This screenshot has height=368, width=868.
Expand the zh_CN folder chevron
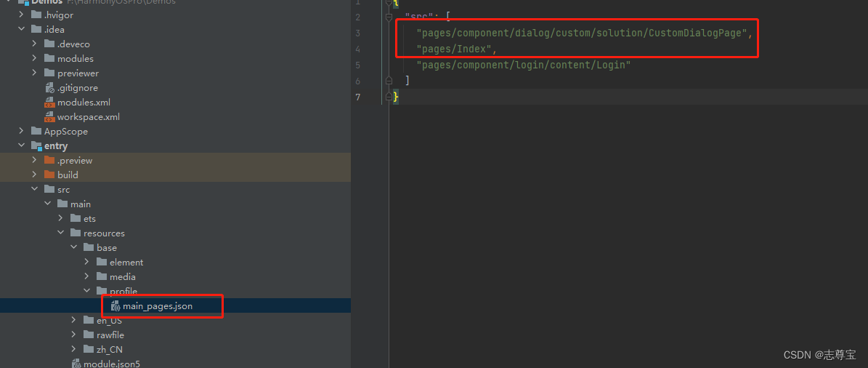click(x=73, y=349)
